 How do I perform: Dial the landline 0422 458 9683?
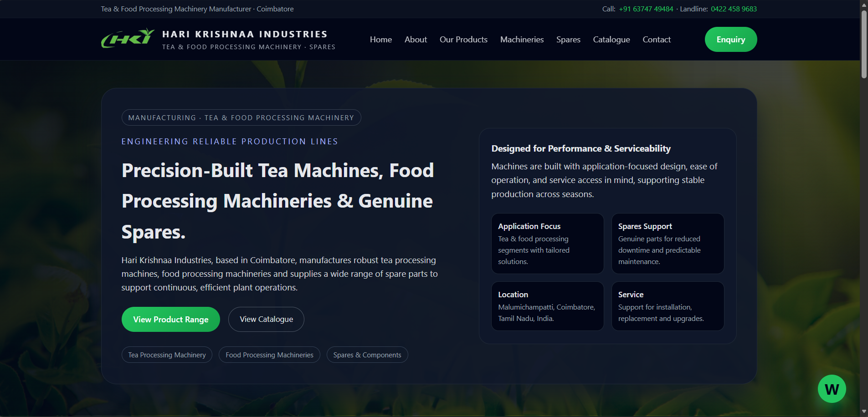(x=734, y=9)
